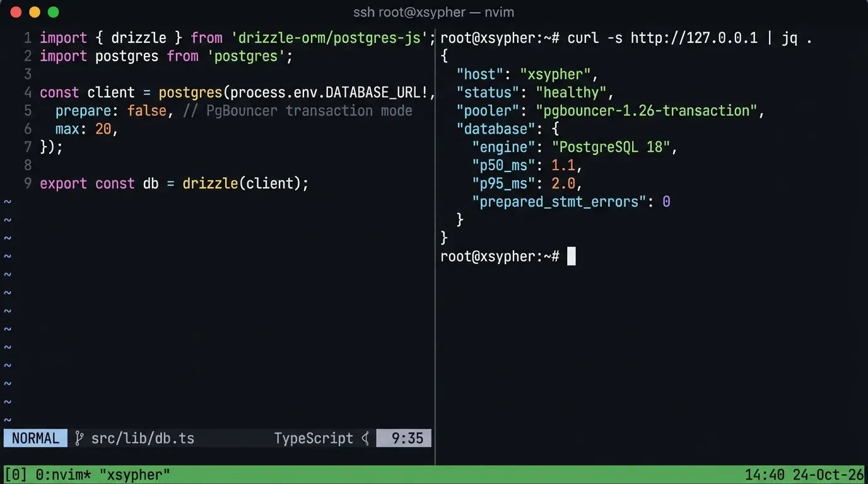Click the export keyword on line 9
The height and width of the screenshot is (484, 868).
(x=63, y=183)
